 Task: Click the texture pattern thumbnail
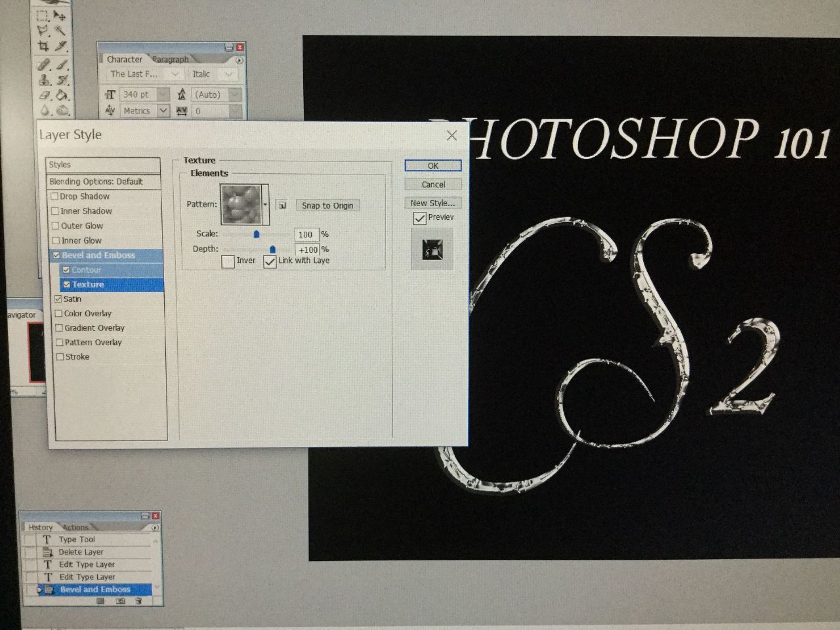pos(241,205)
